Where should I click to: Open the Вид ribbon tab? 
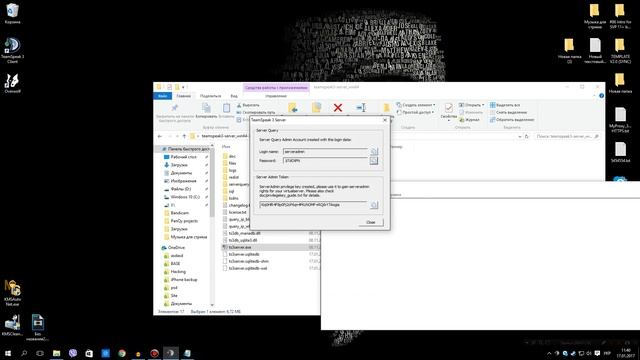pyautogui.click(x=234, y=96)
